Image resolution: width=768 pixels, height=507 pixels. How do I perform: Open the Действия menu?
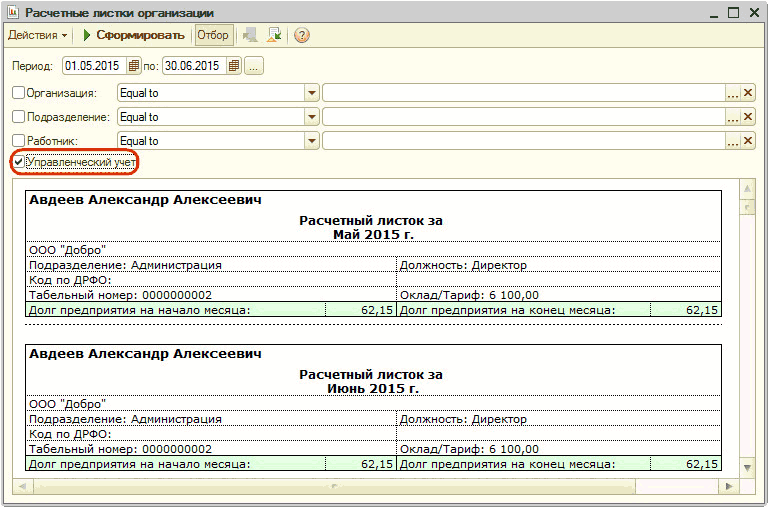click(38, 36)
